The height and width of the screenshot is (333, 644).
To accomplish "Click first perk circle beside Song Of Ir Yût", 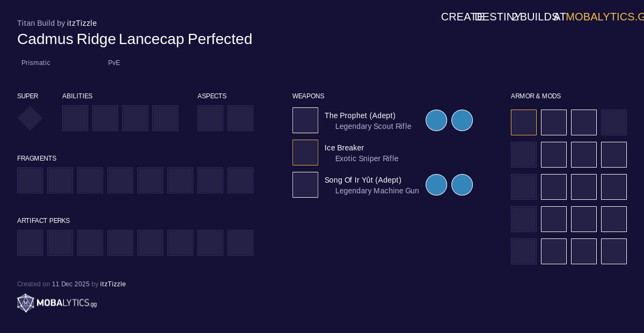I will pyautogui.click(x=436, y=185).
